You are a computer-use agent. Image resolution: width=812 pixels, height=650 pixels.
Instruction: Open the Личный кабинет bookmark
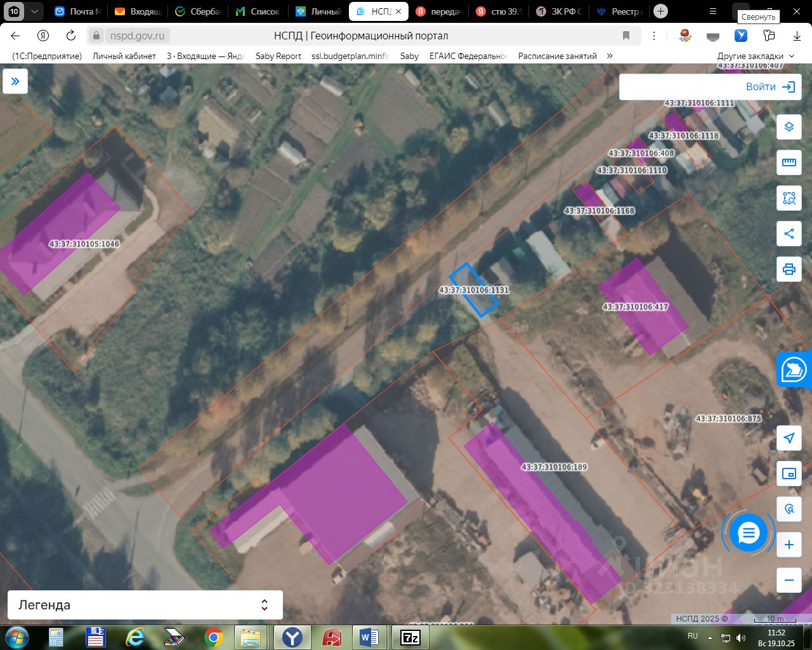(x=124, y=56)
